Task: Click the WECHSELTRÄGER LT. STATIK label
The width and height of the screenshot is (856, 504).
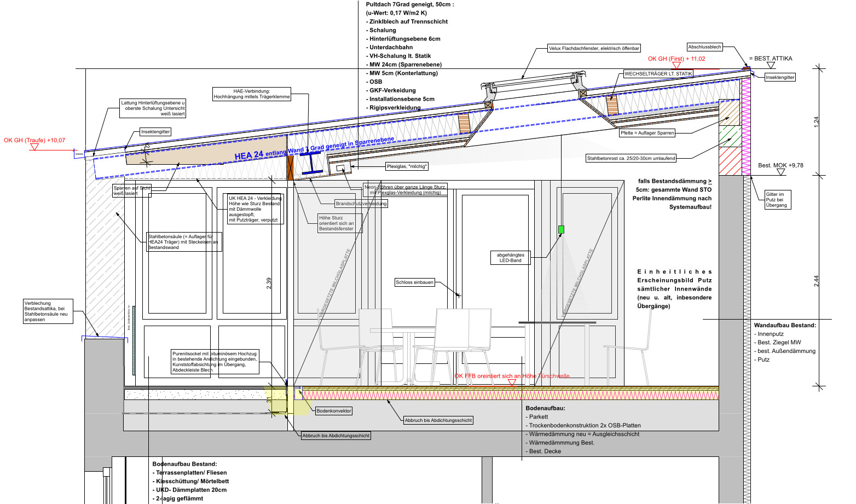Action: click(x=658, y=73)
